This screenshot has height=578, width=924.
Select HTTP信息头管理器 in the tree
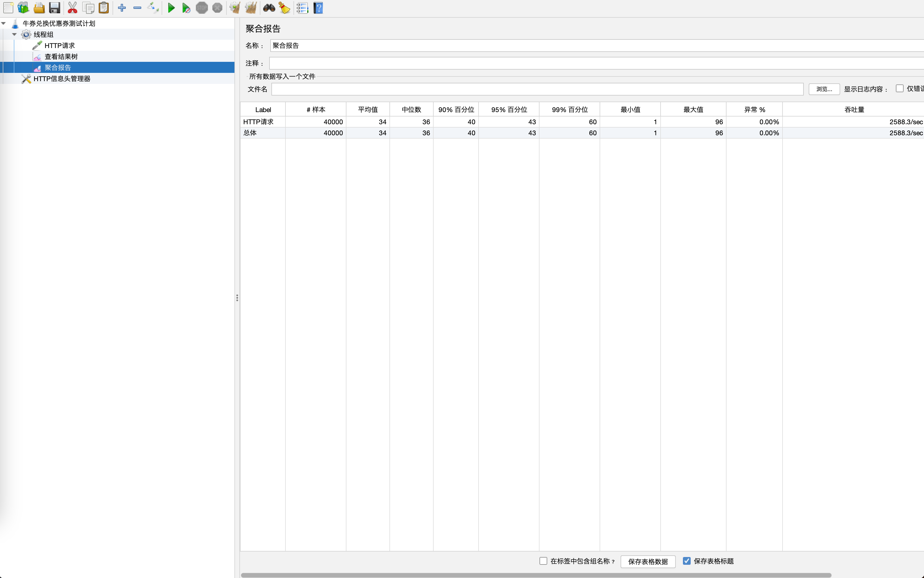pos(62,79)
